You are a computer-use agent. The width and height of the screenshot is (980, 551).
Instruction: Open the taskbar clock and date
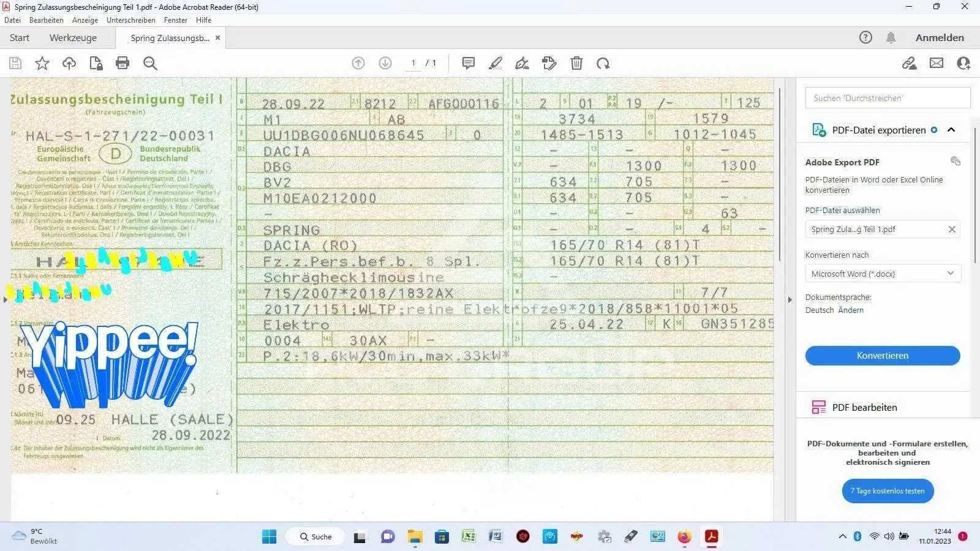pyautogui.click(x=935, y=536)
